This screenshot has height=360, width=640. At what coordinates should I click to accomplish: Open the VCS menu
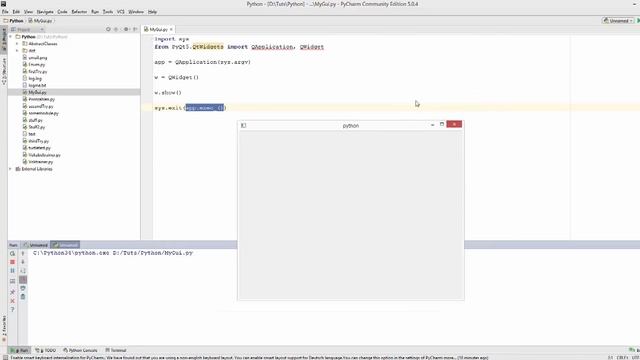[120, 12]
